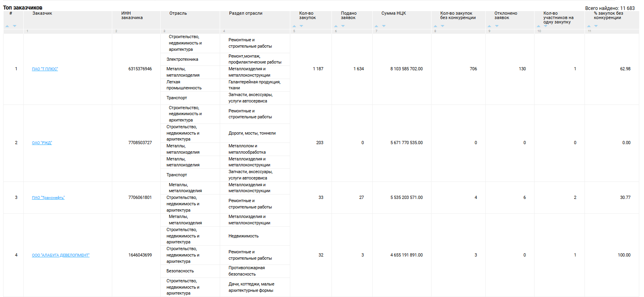Click submitted bids value 27
The image size is (644, 297).
pos(362,198)
